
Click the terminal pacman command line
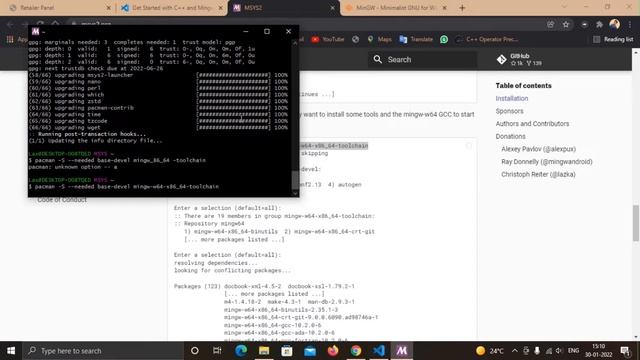click(124, 187)
